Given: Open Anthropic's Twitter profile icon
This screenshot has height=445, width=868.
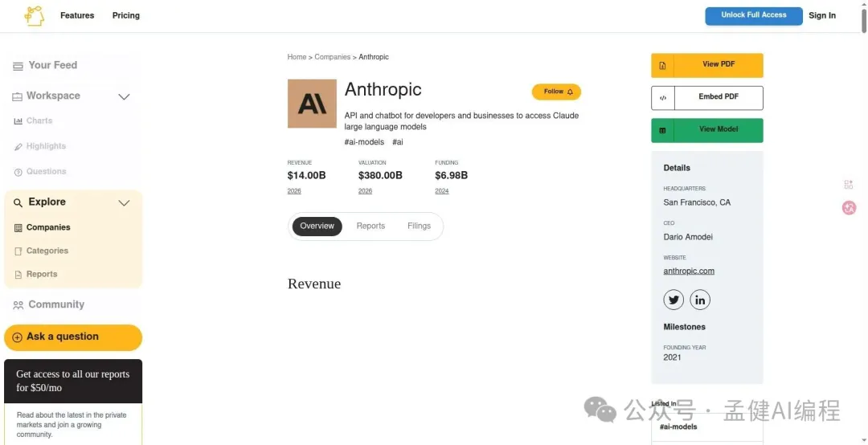Looking at the screenshot, I should coord(674,300).
